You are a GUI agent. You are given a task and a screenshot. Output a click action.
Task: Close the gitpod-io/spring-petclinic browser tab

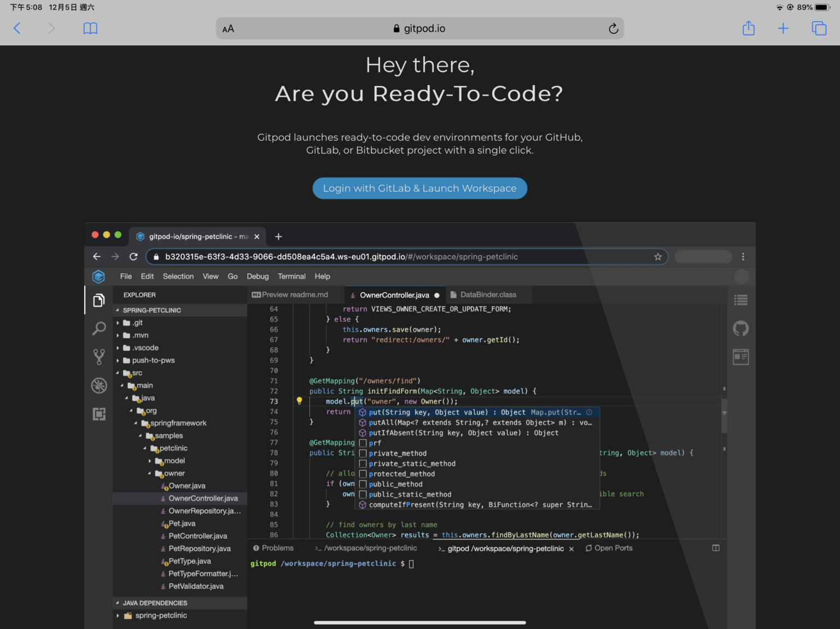pyautogui.click(x=256, y=236)
